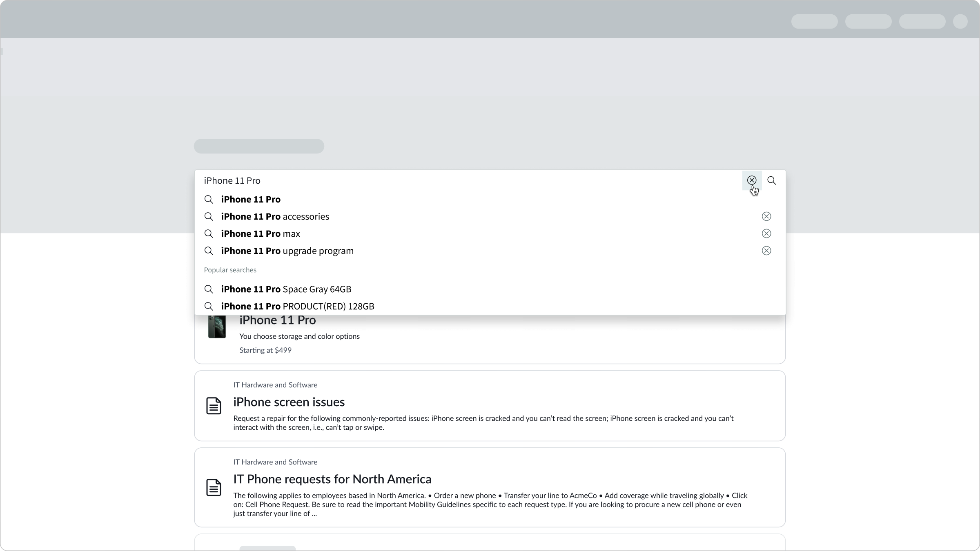Open the 'iPhone screen issues' article

(289, 402)
